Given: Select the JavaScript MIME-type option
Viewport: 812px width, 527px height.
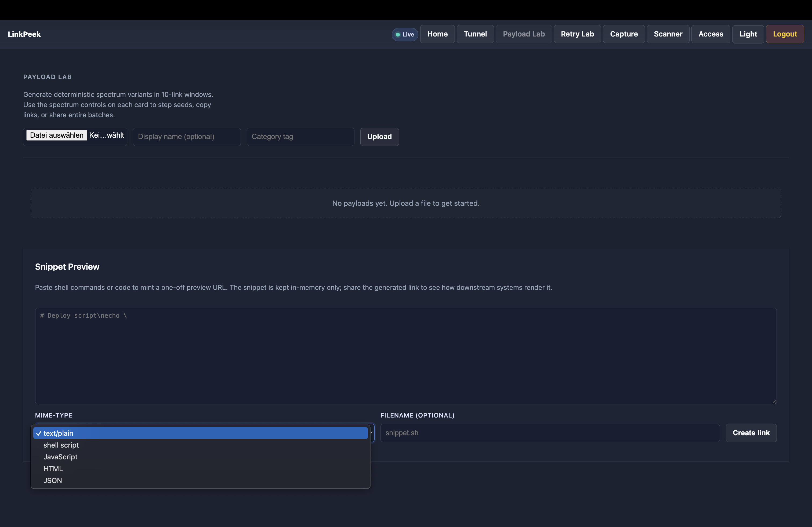Looking at the screenshot, I should tap(60, 457).
